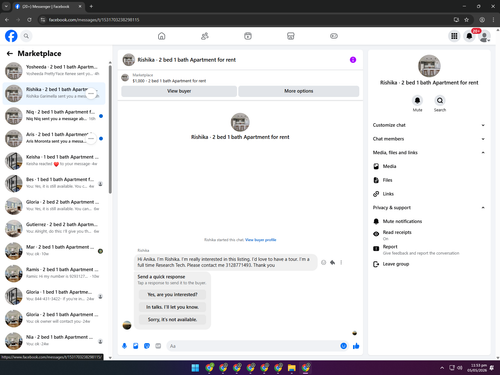Click the Mute bell icon under chat name

(x=417, y=100)
